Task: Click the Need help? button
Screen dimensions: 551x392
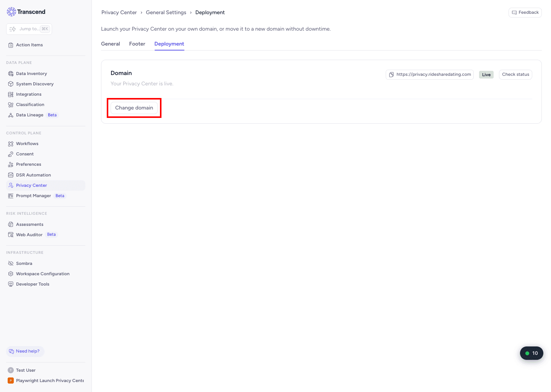Action: [x=25, y=351]
